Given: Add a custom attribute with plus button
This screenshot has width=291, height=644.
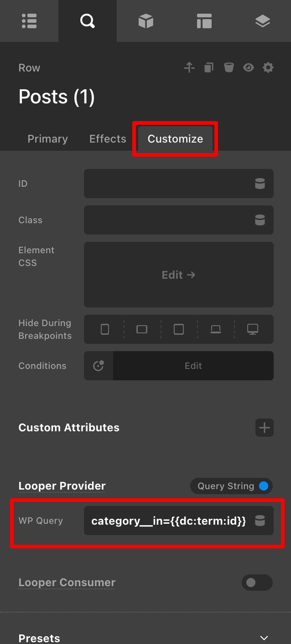Looking at the screenshot, I should pos(265,428).
